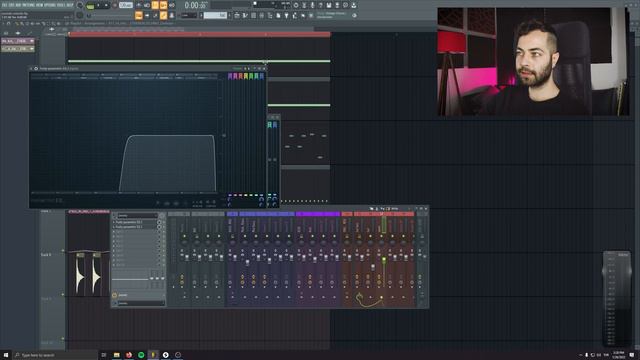The image size is (640, 360).
Task: Select the green band token in the equalizer
Action: 251,76
